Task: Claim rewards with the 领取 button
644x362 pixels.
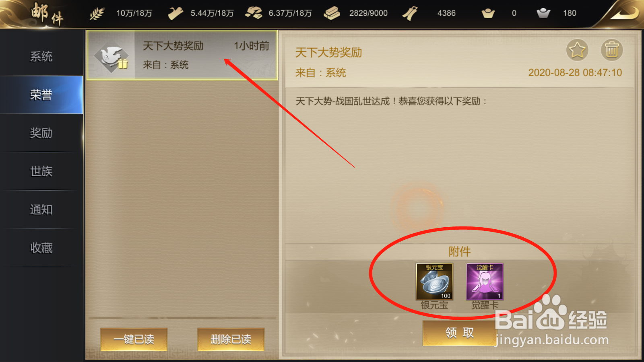Action: coord(460,333)
